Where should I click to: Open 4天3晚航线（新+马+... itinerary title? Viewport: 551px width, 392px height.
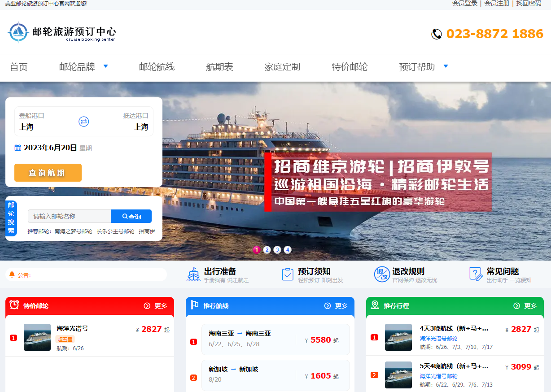454,328
